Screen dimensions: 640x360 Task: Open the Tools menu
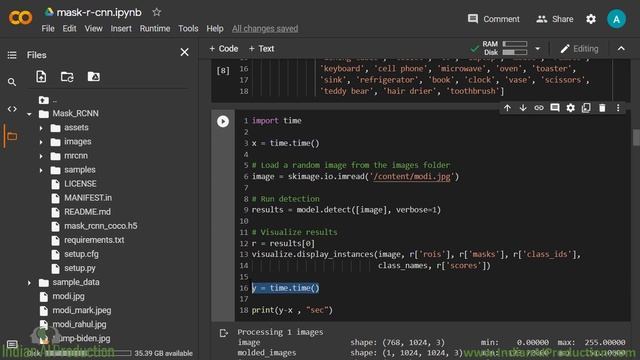tap(188, 29)
